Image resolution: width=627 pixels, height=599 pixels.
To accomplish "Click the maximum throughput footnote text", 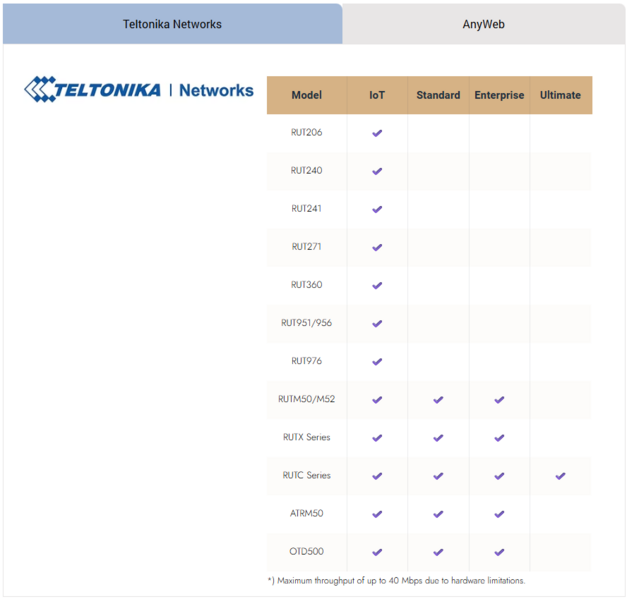I will coord(396,581).
